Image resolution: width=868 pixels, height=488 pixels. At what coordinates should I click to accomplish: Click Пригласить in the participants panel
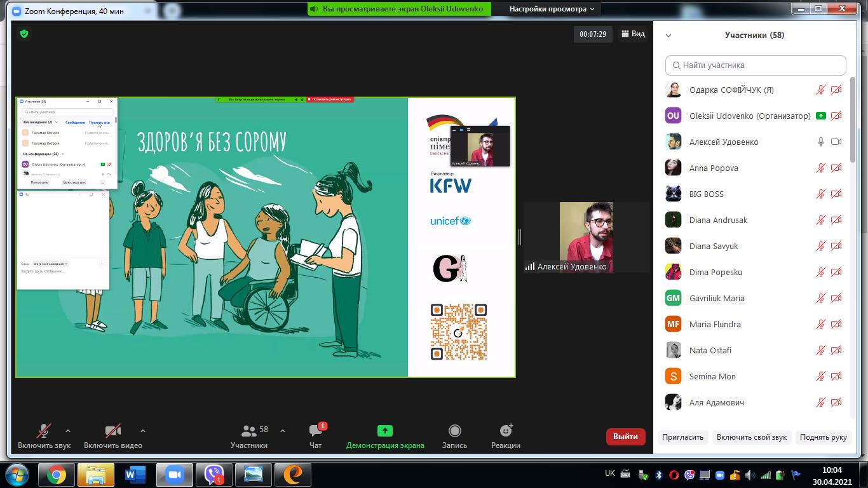tap(682, 437)
